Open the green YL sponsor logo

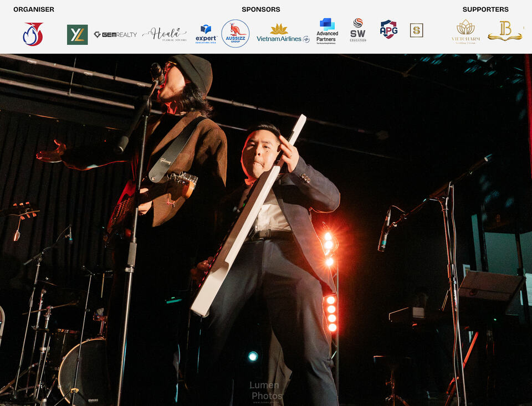[78, 34]
